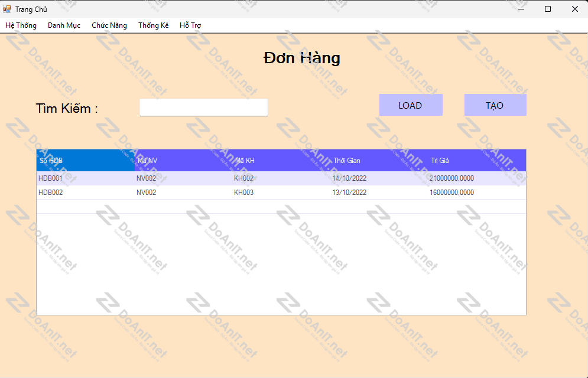
Task: Click the LOAD button
Action: 411,105
